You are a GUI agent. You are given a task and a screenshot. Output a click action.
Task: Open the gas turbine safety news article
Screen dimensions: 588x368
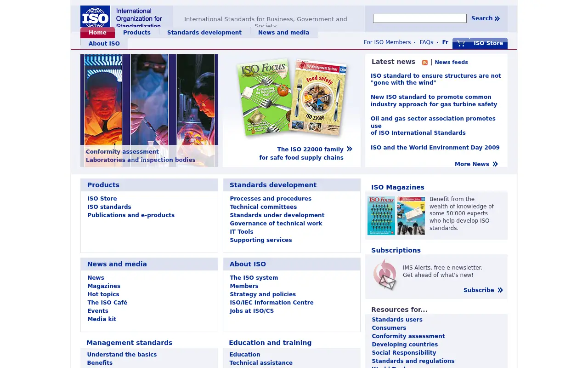434,101
